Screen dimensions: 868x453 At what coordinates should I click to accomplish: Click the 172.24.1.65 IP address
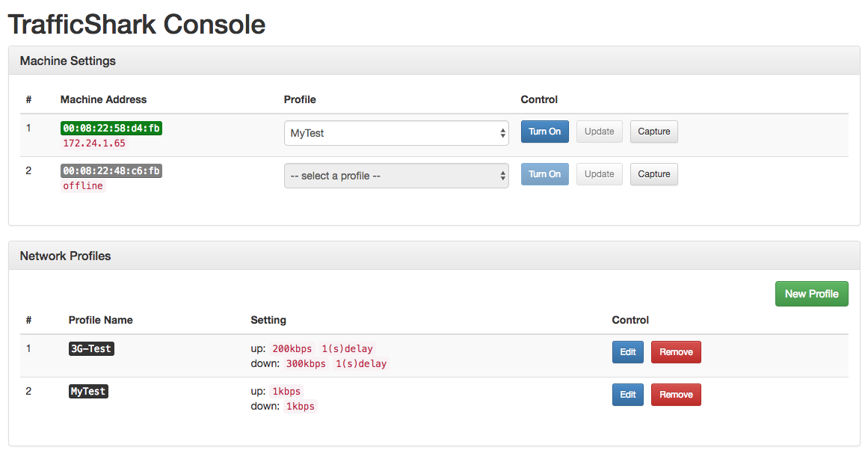click(x=94, y=143)
